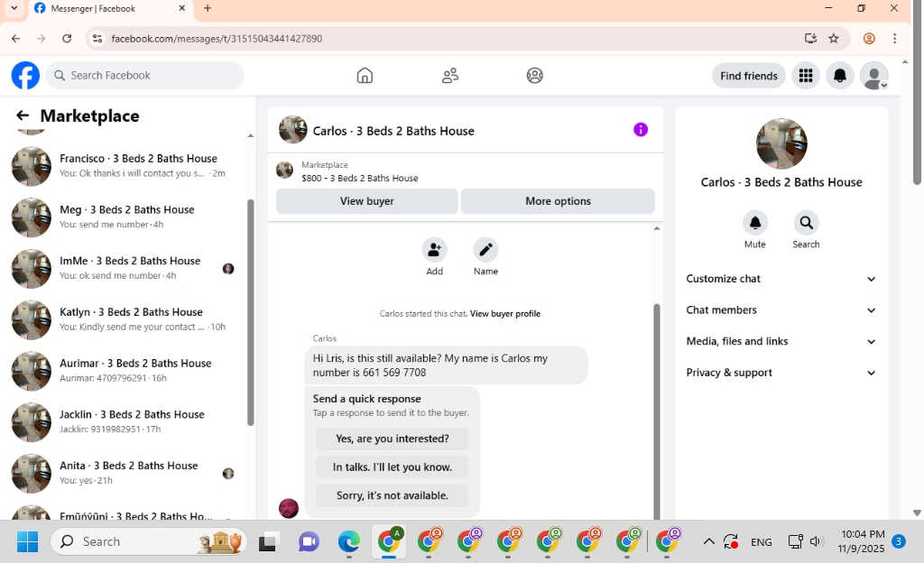
Task: Open Jacklin conversation
Action: (125, 422)
